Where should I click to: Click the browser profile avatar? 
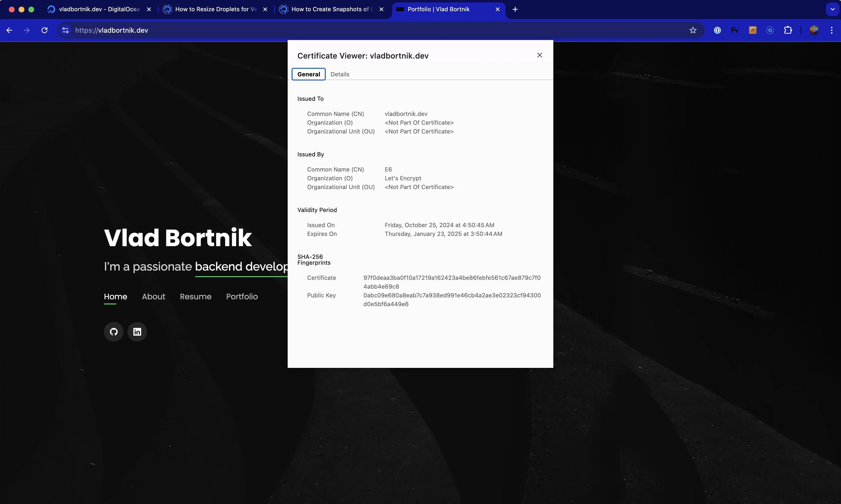tap(814, 30)
